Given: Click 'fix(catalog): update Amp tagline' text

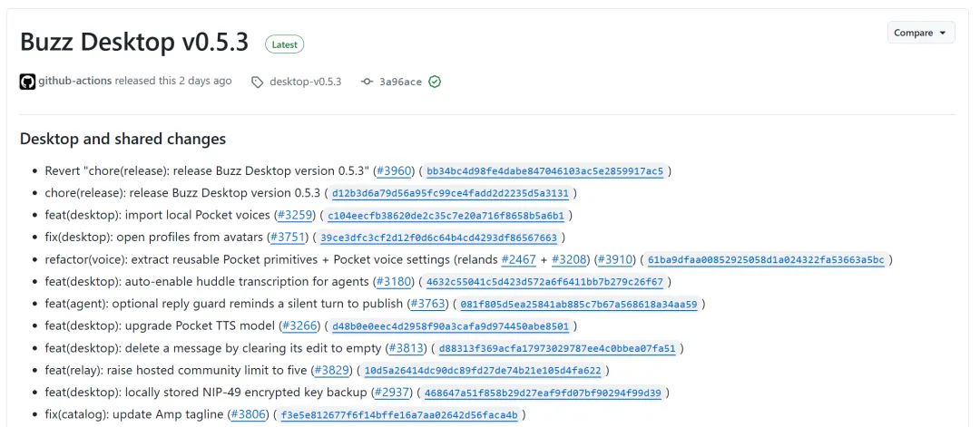Looking at the screenshot, I should pyautogui.click(x=135, y=414).
